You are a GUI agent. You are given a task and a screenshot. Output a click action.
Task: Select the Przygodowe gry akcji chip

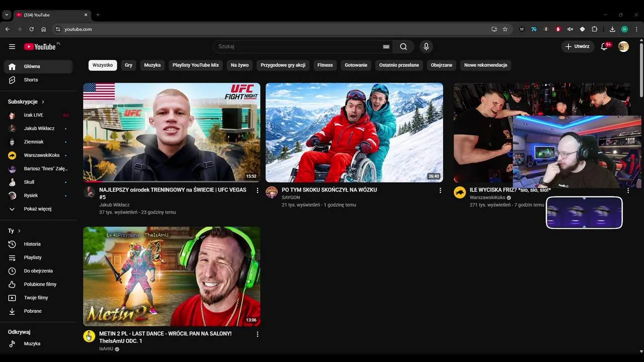tap(283, 65)
